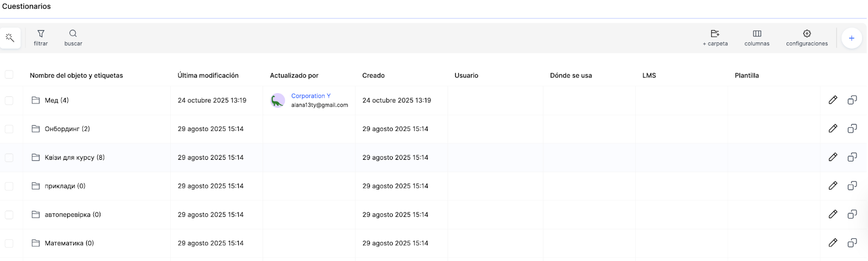Click the Corporation Y user link

(310, 96)
